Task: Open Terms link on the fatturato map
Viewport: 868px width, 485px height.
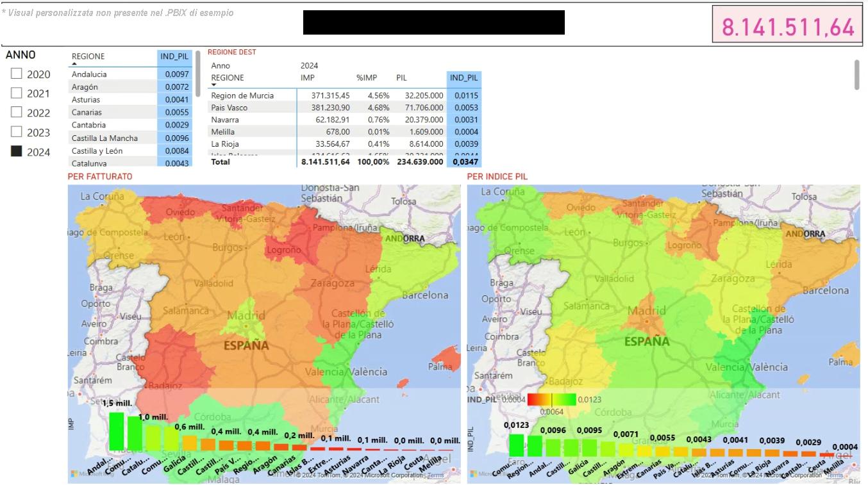Action: [435, 475]
